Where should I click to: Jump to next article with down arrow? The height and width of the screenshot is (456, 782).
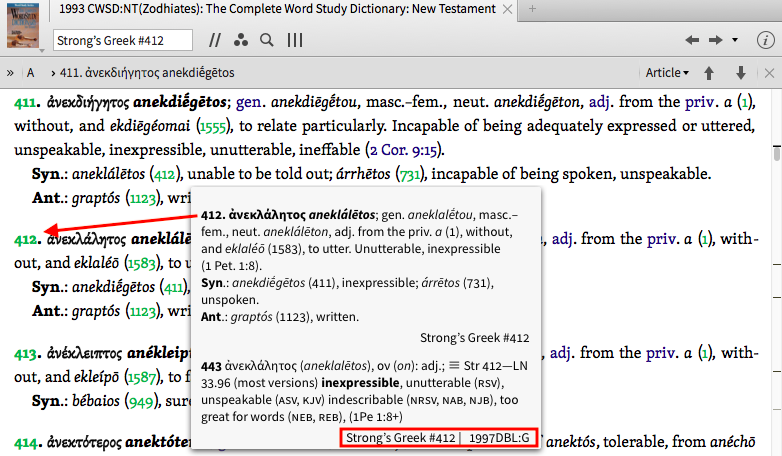click(x=741, y=73)
